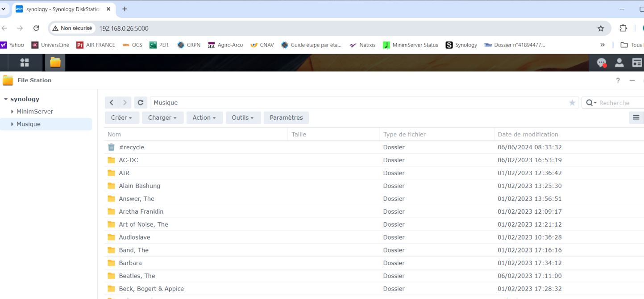
Task: Add Musique folder to favorites star
Action: point(572,103)
